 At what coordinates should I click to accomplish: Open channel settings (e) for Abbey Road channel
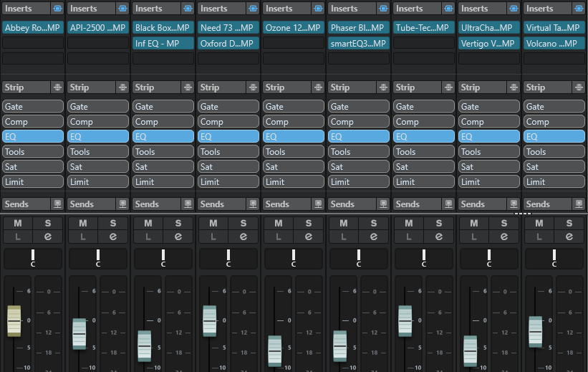pos(47,237)
